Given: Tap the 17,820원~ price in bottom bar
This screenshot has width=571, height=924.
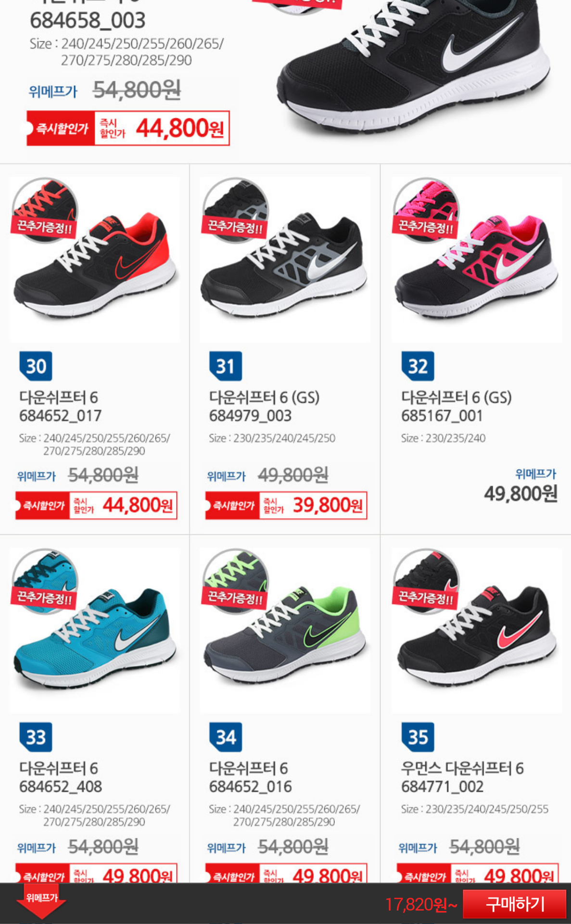Looking at the screenshot, I should click(421, 905).
